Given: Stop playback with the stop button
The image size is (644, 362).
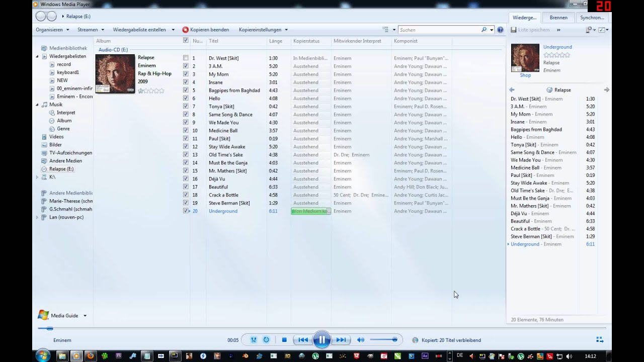Looking at the screenshot, I should tap(284, 340).
